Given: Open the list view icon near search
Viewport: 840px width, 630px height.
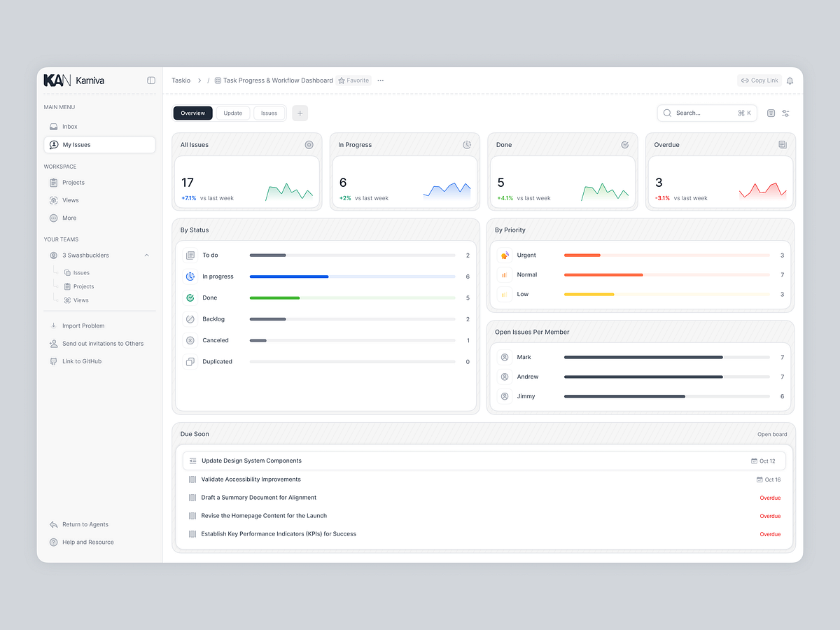Looking at the screenshot, I should coord(771,113).
